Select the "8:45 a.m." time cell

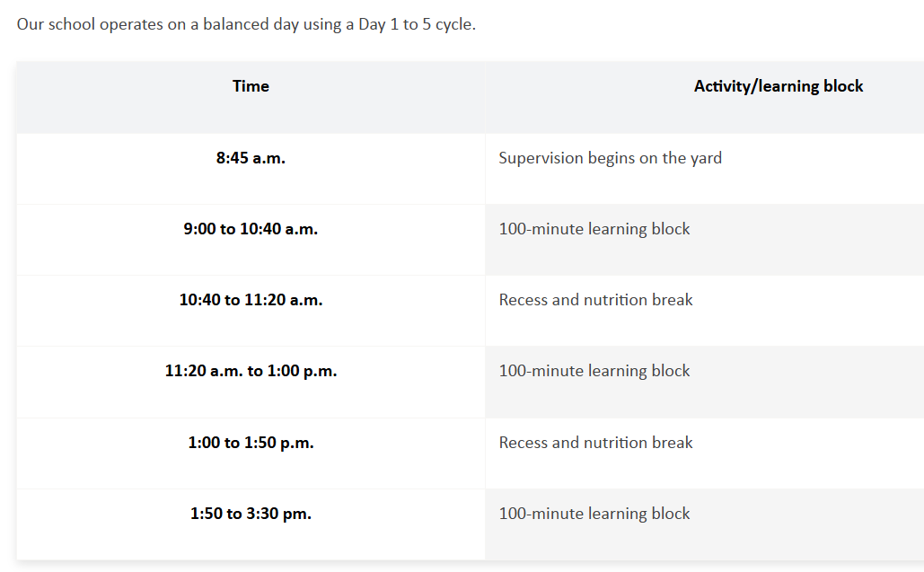[x=251, y=158]
